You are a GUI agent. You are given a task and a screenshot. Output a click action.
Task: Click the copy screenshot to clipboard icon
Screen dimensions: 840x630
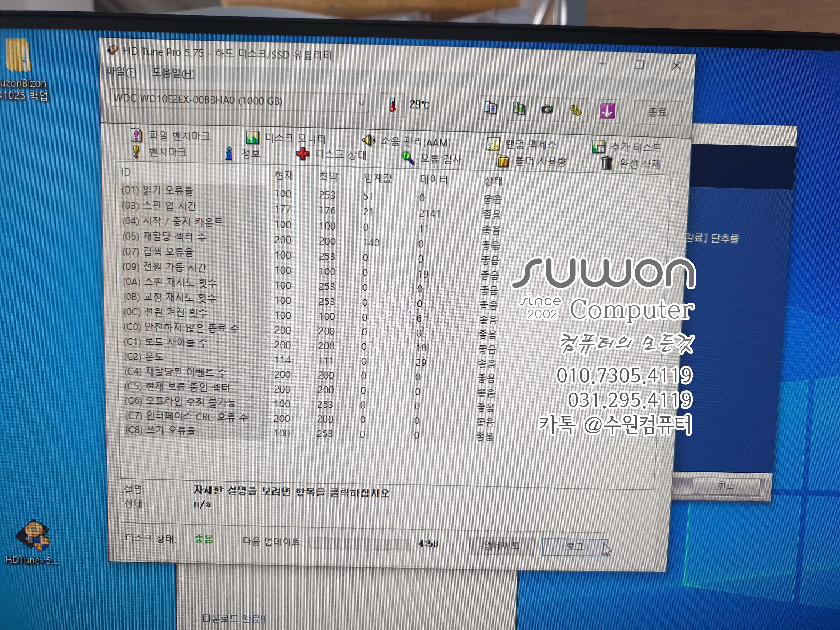pos(519,109)
